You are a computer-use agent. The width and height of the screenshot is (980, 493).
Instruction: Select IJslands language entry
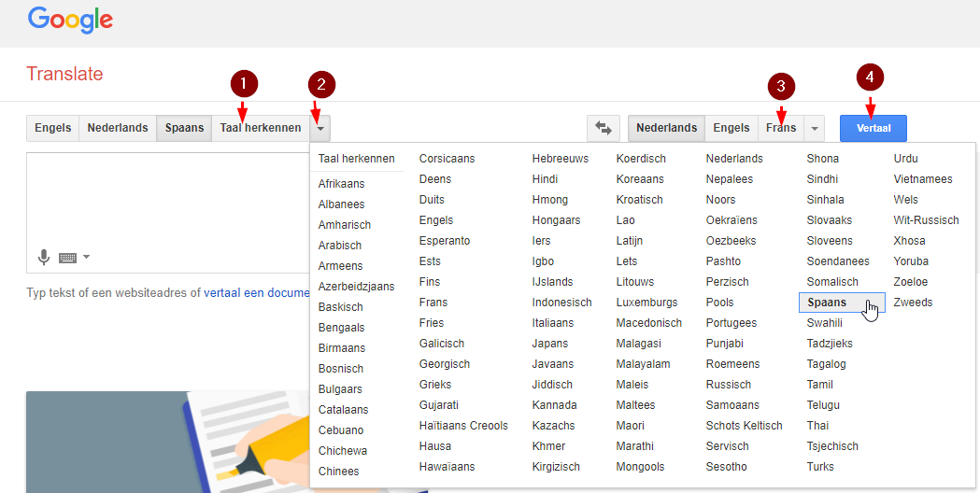coord(552,282)
